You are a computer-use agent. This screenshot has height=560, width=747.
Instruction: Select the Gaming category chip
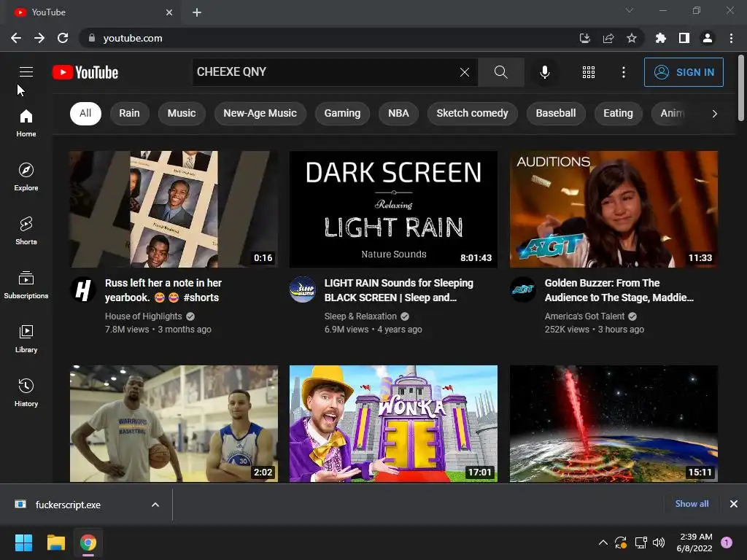tap(342, 113)
